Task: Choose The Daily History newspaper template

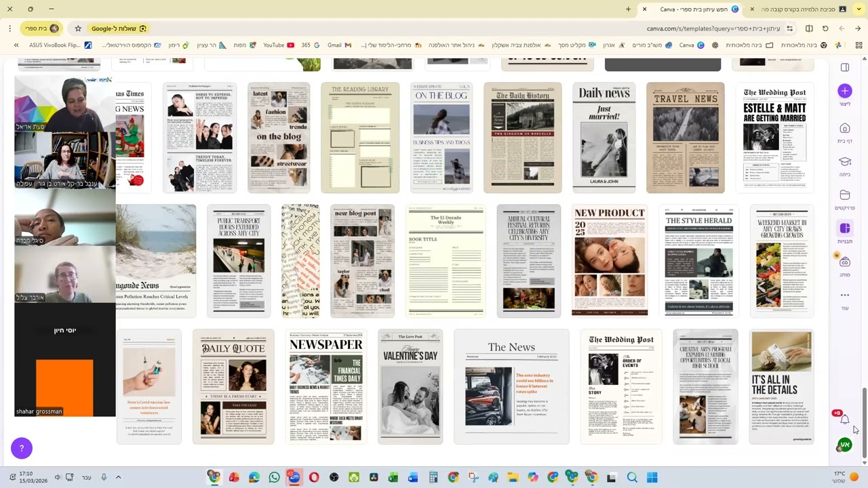Action: coord(522,138)
